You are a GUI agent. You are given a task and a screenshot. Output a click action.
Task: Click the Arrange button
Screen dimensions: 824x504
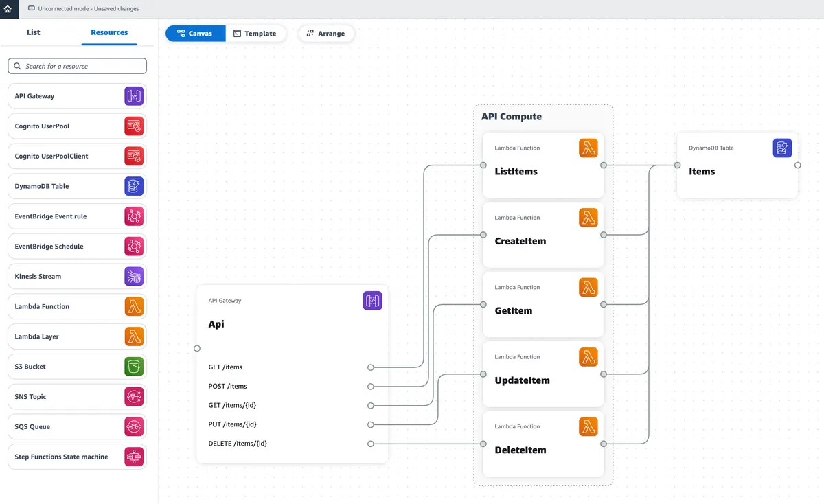(326, 33)
